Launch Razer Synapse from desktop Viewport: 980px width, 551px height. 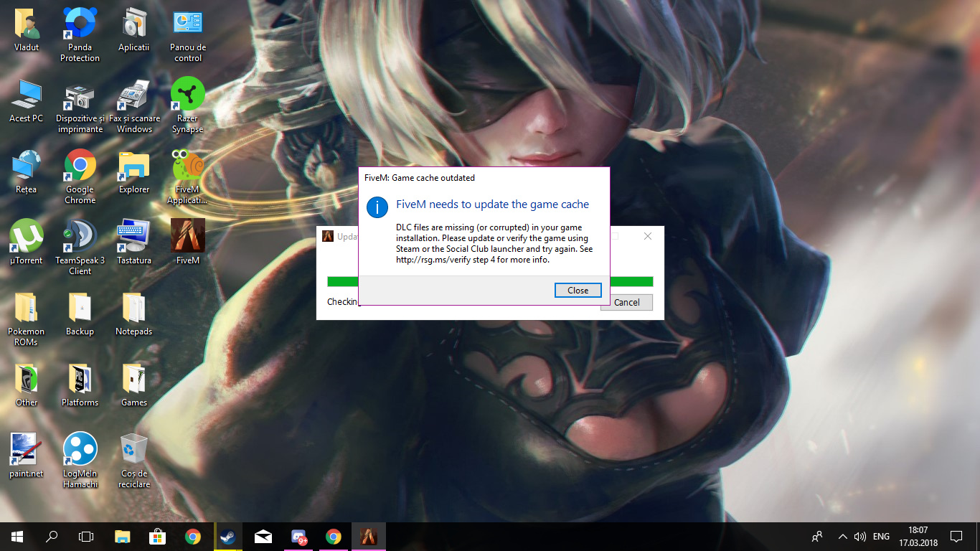pyautogui.click(x=188, y=106)
